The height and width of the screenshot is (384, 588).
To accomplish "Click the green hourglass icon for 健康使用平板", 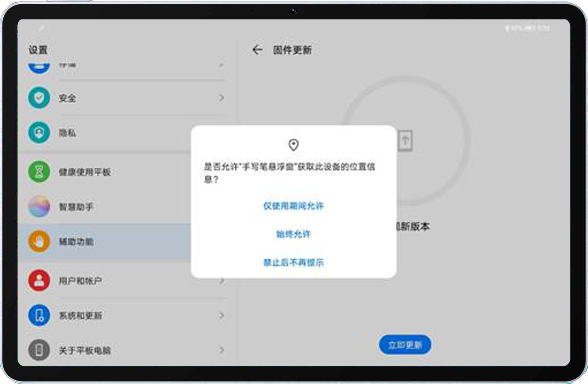I will pyautogui.click(x=39, y=172).
